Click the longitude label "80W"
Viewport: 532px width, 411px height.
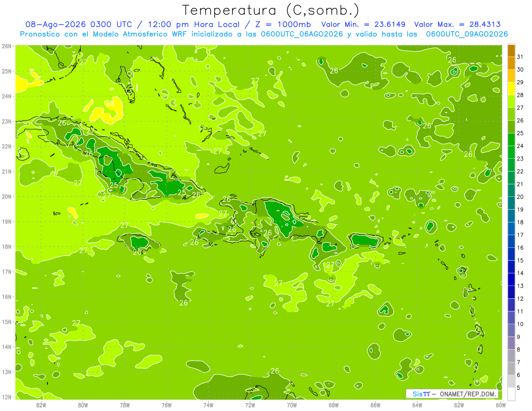point(83,405)
